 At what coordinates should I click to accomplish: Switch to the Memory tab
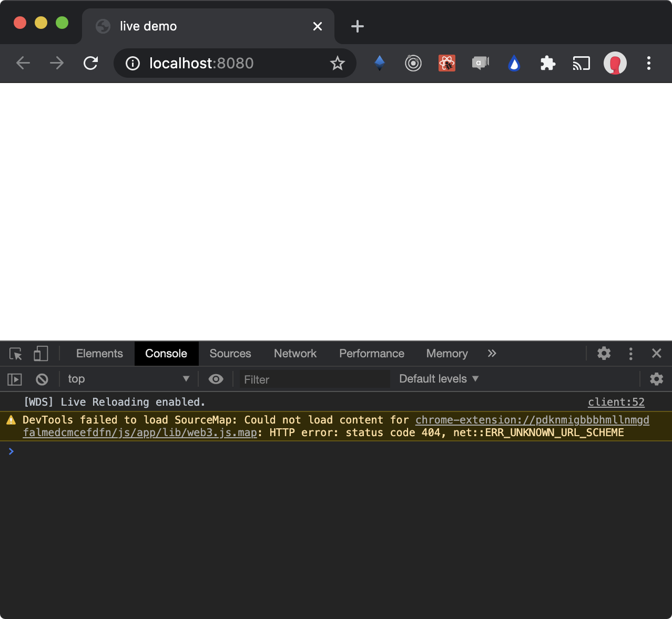(x=447, y=354)
